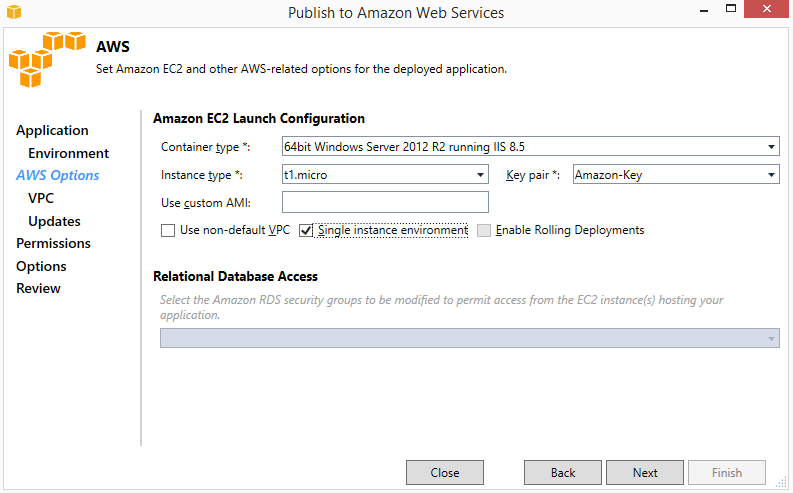
Task: Uncheck Single instance environment
Action: pyautogui.click(x=306, y=230)
